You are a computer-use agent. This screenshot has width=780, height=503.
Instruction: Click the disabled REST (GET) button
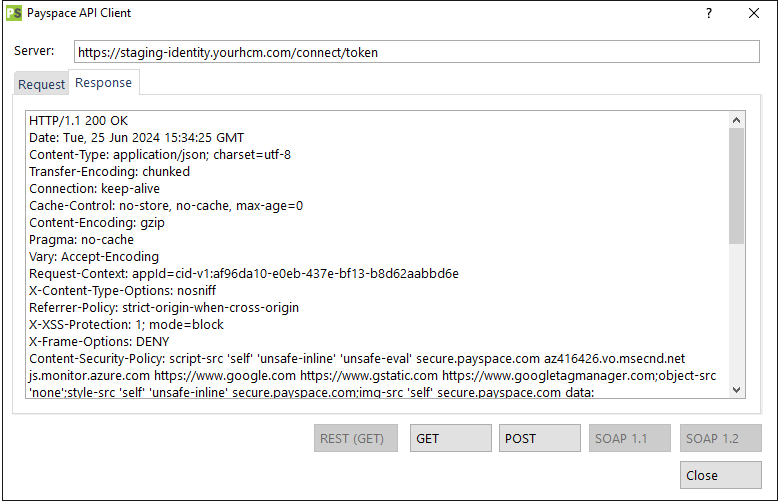pyautogui.click(x=356, y=438)
